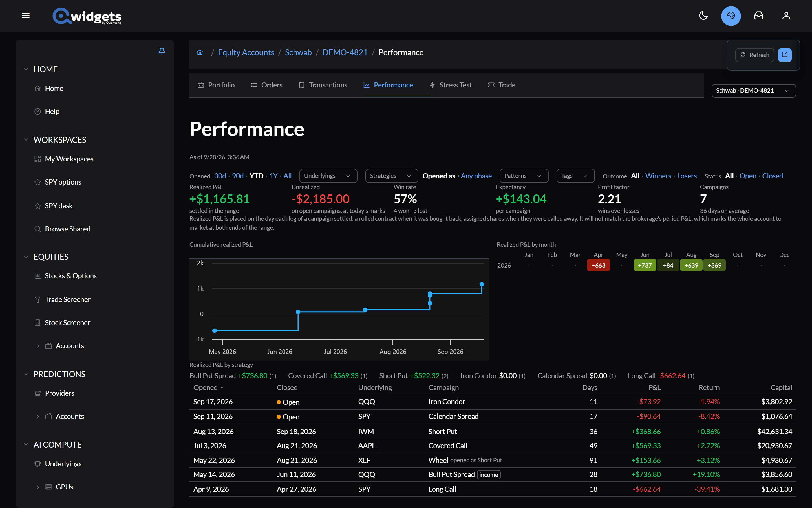
Task: Open Browse Shared in the sidebar
Action: click(x=67, y=229)
